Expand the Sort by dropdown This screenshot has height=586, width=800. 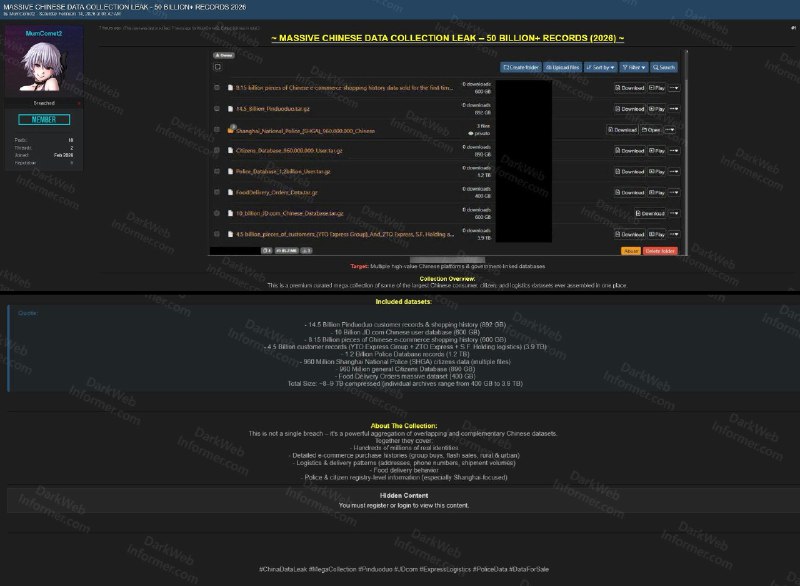click(601, 67)
